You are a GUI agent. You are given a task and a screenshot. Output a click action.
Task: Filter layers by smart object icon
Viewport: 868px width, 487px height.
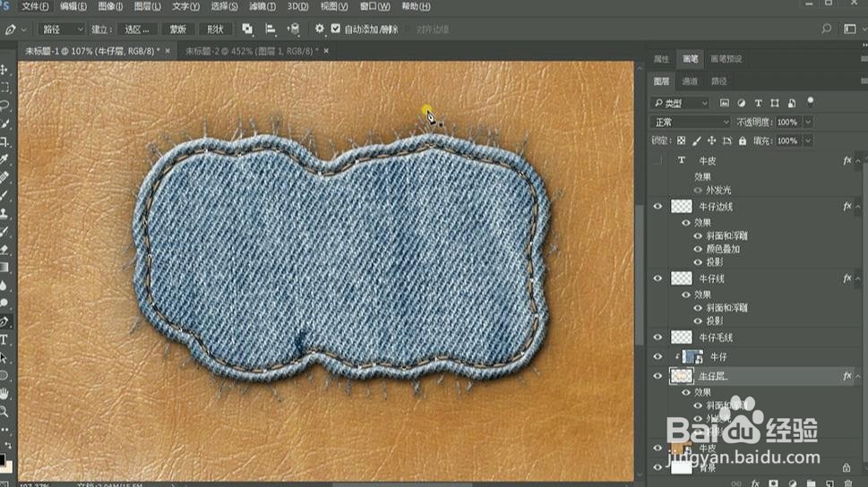pos(792,103)
